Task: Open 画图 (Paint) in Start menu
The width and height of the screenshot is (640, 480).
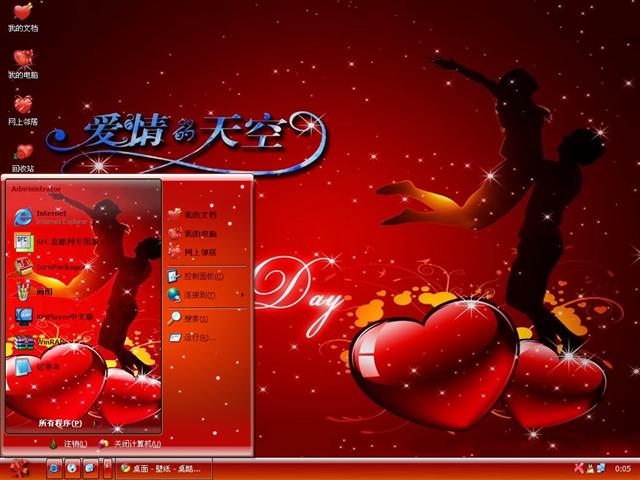Action: pos(45,292)
